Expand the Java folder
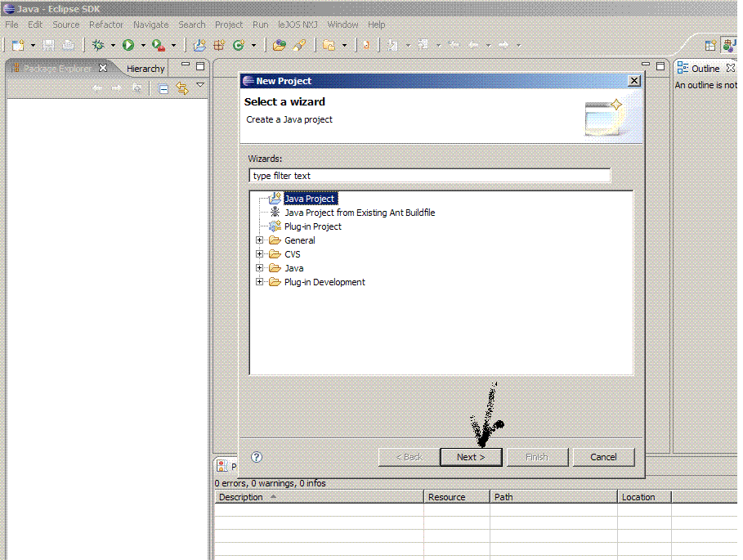743x560 pixels. coord(259,267)
